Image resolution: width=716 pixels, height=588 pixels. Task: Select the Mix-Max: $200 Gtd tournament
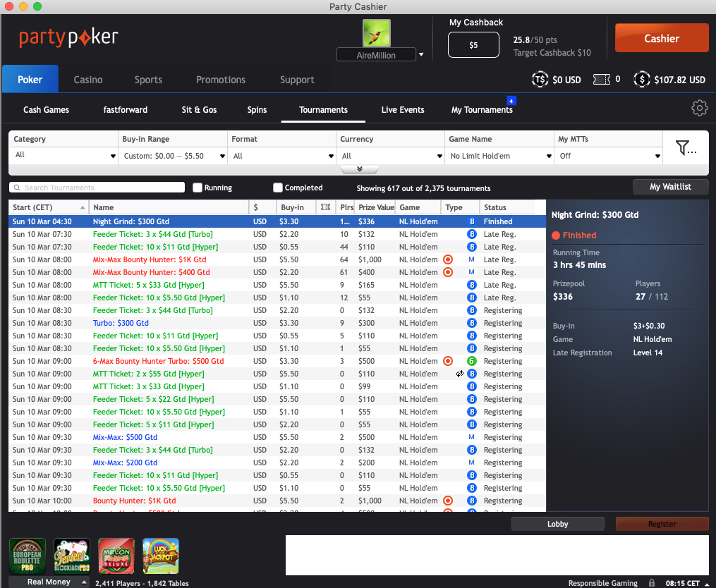[277, 463]
